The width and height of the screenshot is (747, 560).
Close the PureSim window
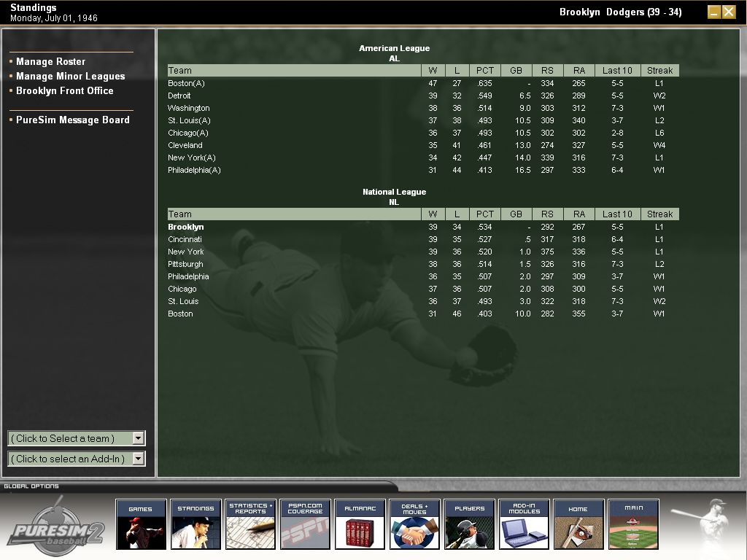click(x=729, y=12)
